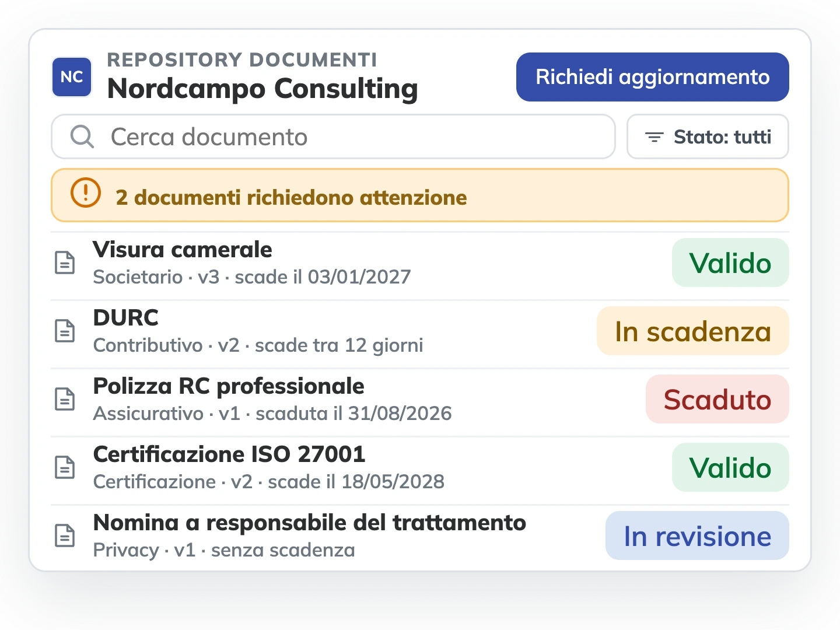Click the Scaduto badge for Polizza RC

(x=717, y=399)
